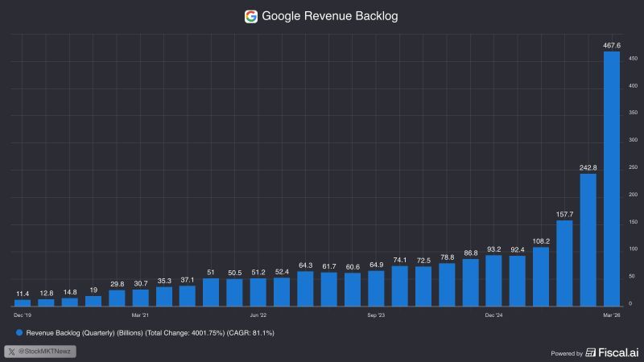Select the bar labeled 60.6

[x=353, y=290]
